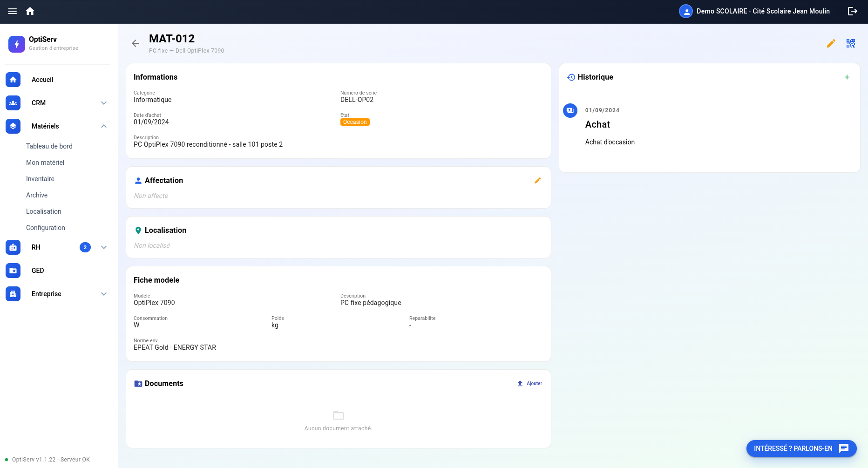Click the home icon in top bar

click(30, 11)
